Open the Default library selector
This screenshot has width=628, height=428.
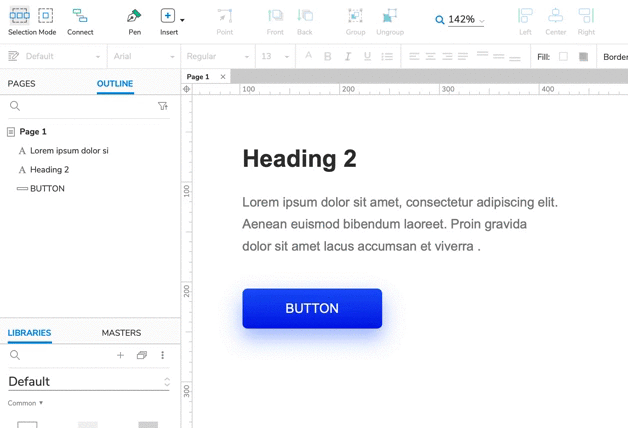coord(89,382)
